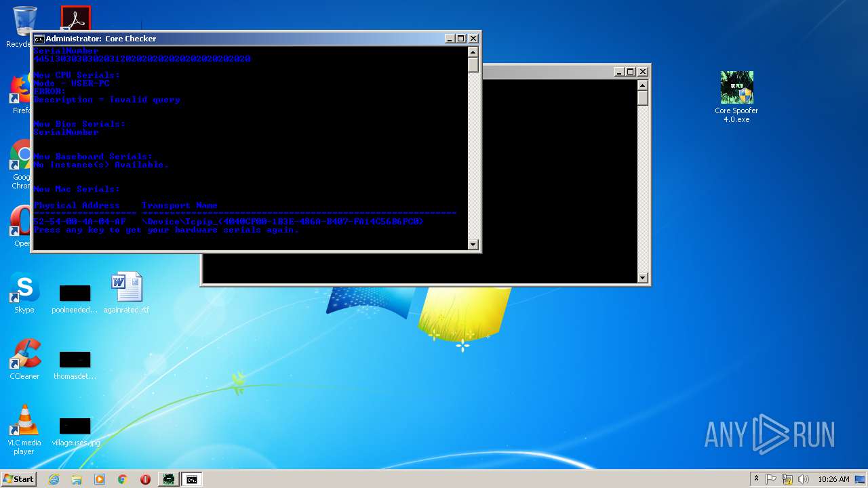Open Windows Explorer taskbar icon

pos(77,479)
